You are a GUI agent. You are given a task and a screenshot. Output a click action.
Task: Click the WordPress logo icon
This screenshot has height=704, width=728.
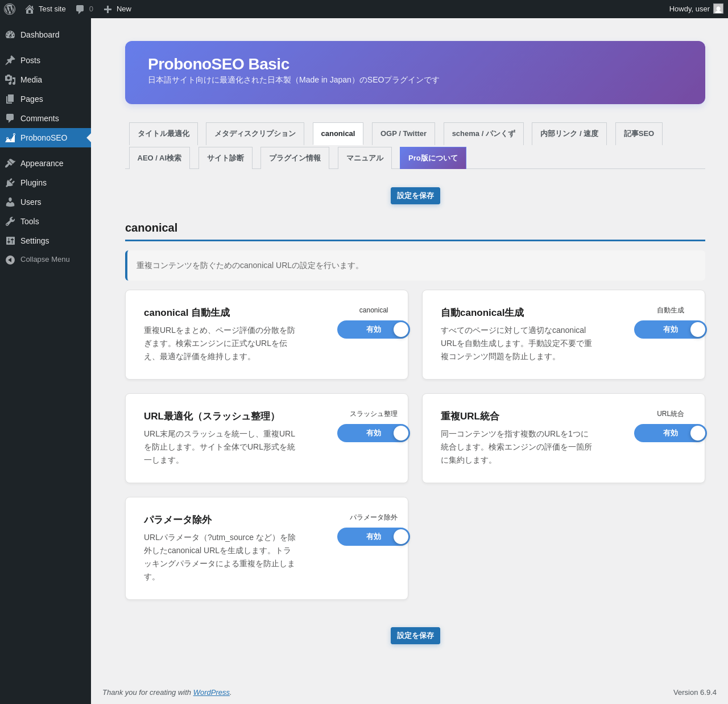[x=10, y=9]
